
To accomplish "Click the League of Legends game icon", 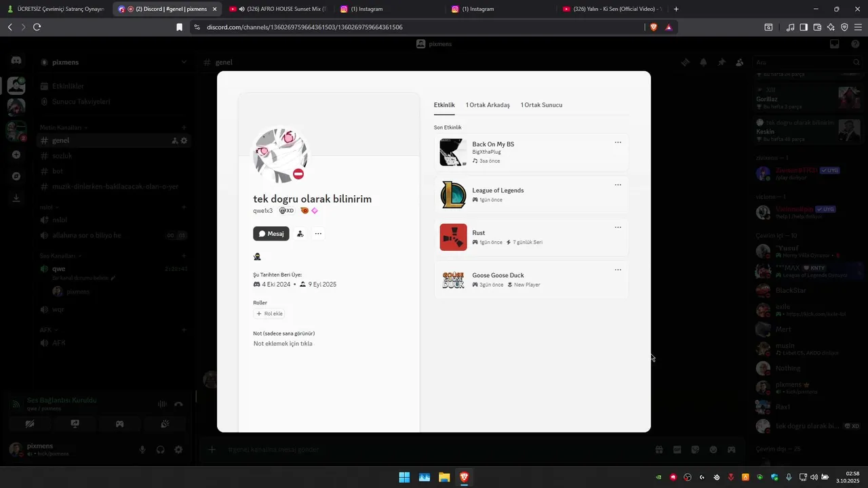I will click(x=453, y=195).
